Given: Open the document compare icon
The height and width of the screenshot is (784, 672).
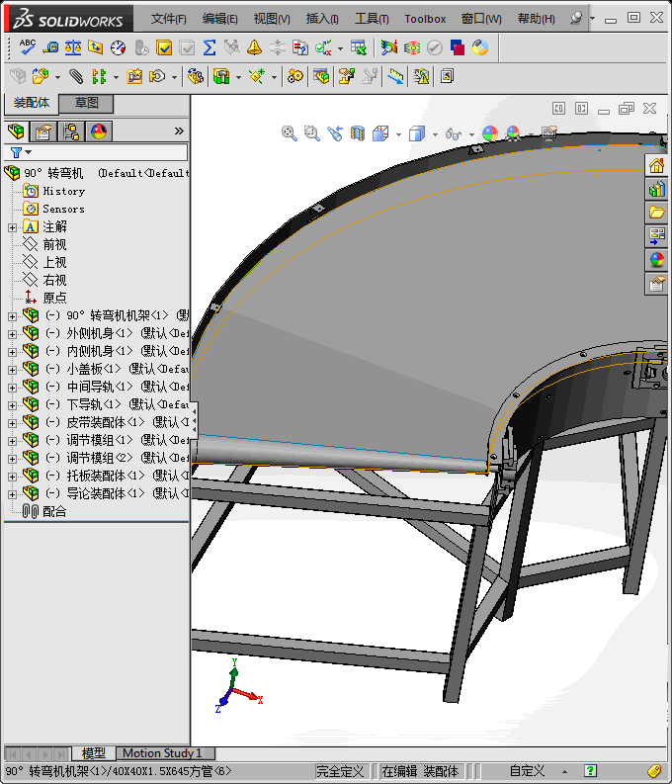Looking at the screenshot, I should [x=299, y=47].
